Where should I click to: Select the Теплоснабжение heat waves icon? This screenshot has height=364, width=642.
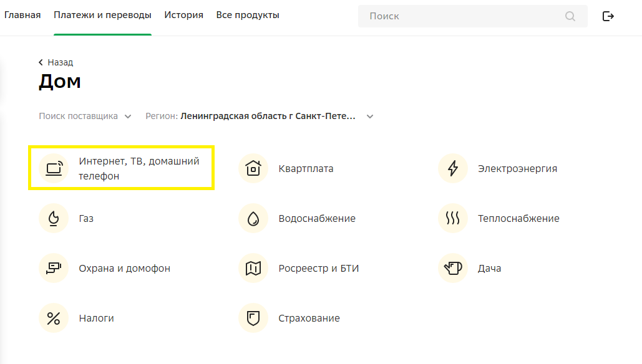coord(453,218)
